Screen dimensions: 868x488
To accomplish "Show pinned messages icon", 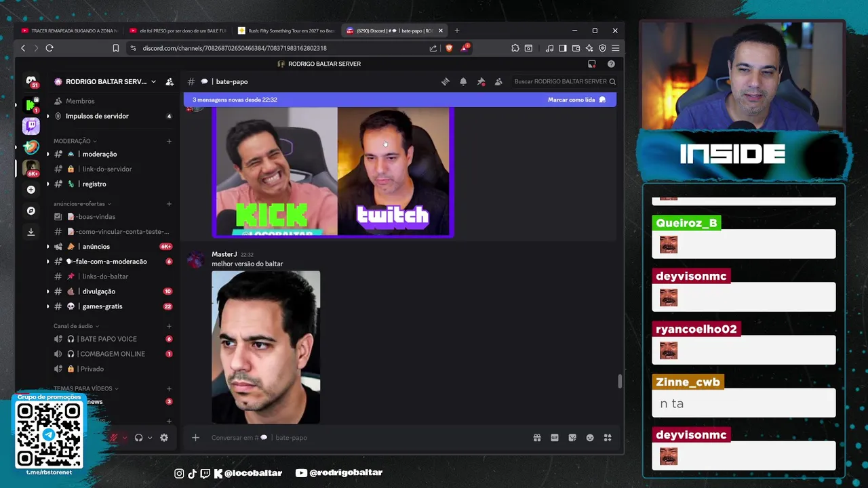I will click(x=481, y=81).
